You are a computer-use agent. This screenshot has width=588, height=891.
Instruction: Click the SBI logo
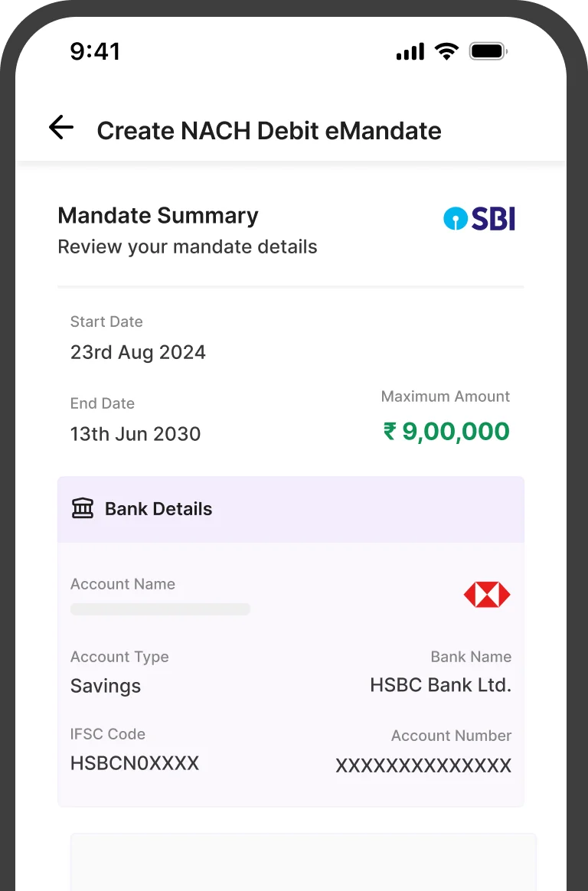coord(479,219)
